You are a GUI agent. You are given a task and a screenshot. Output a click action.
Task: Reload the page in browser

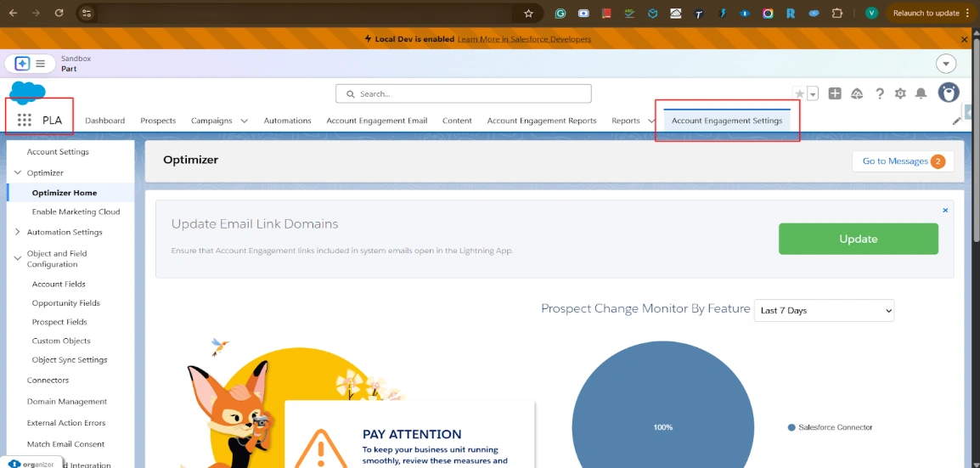[59, 13]
